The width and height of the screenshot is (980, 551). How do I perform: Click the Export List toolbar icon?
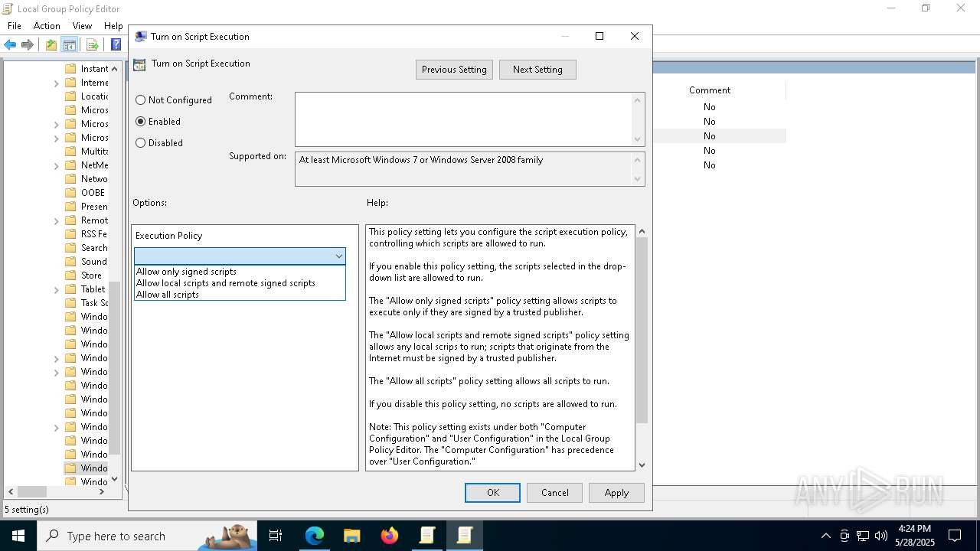click(x=92, y=44)
